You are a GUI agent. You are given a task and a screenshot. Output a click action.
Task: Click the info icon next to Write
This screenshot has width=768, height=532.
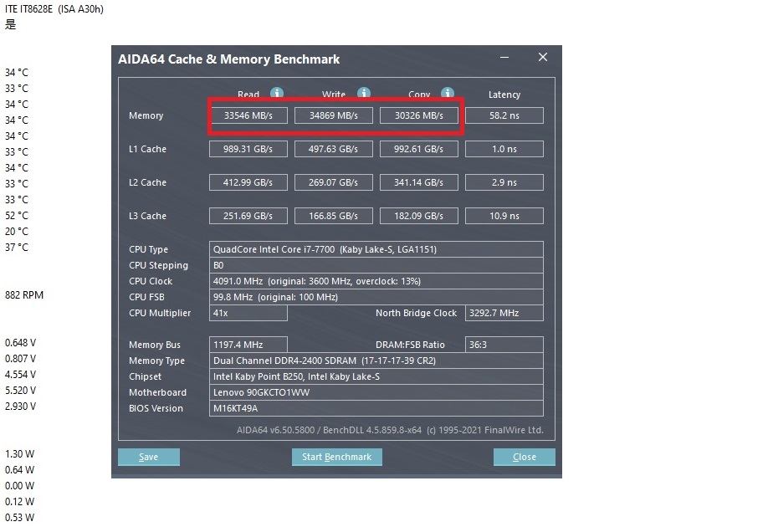(x=364, y=94)
